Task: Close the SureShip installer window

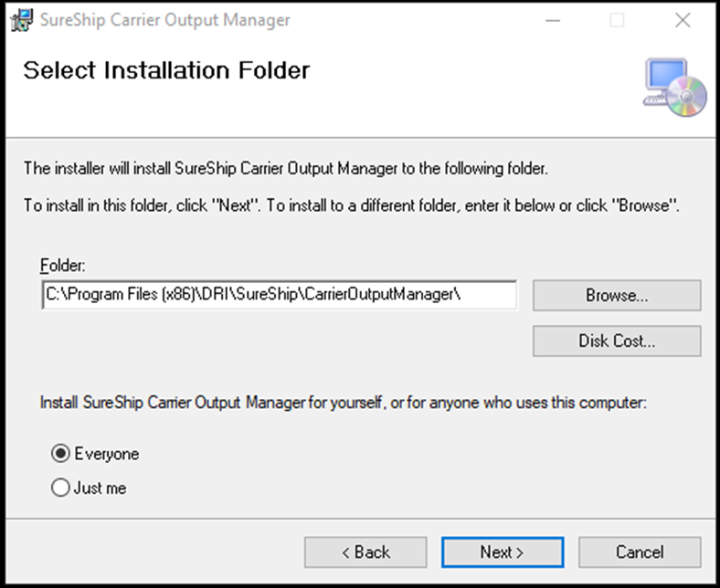Action: click(682, 20)
